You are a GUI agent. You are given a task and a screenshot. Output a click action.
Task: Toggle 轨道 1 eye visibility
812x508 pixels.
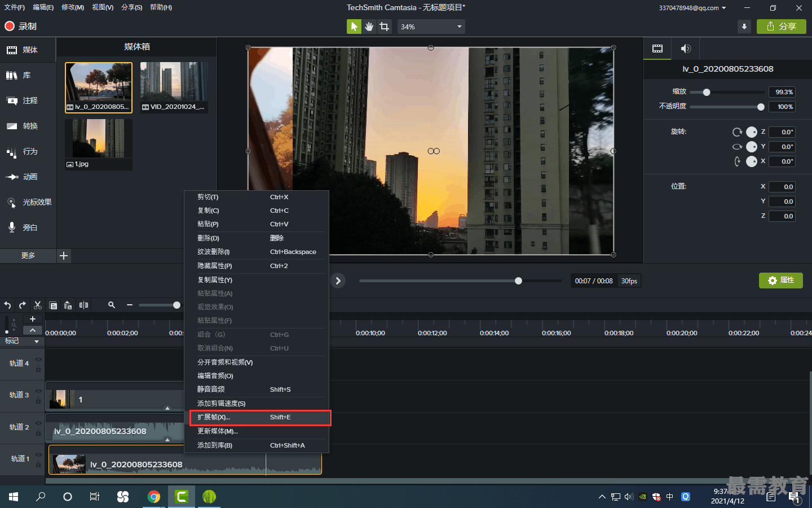(38, 454)
